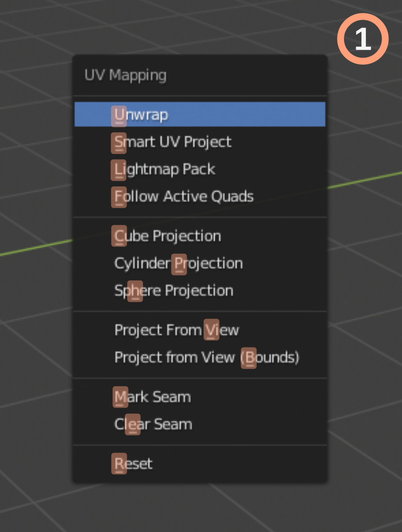Click the highlighted B in (Bounds)
Screen dimensions: 402x532
point(249,358)
